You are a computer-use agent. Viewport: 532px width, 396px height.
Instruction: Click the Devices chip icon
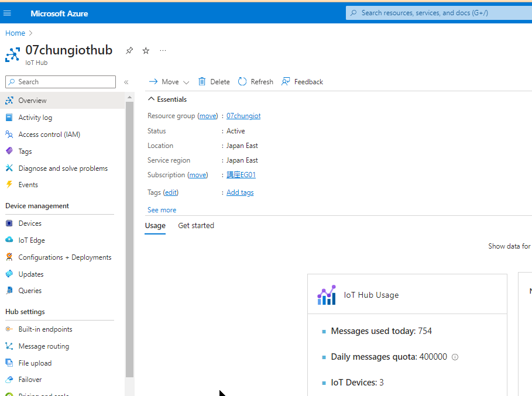[x=9, y=223]
